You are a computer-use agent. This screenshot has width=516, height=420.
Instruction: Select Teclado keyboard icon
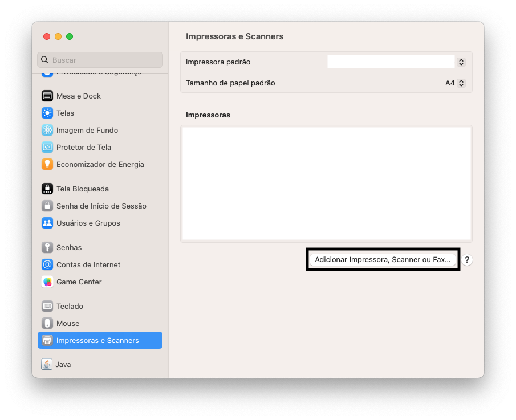click(47, 306)
